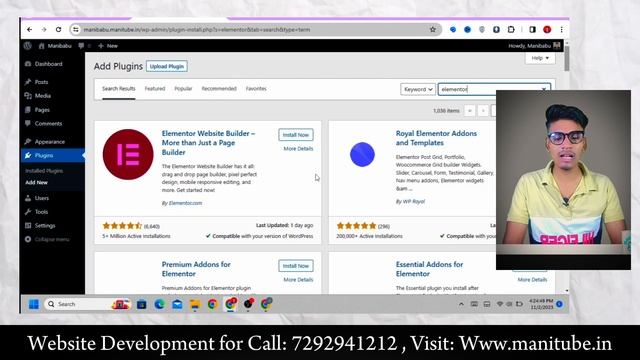Open the extensions puzzle icon
The width and height of the screenshot is (640, 360).
(511, 29)
